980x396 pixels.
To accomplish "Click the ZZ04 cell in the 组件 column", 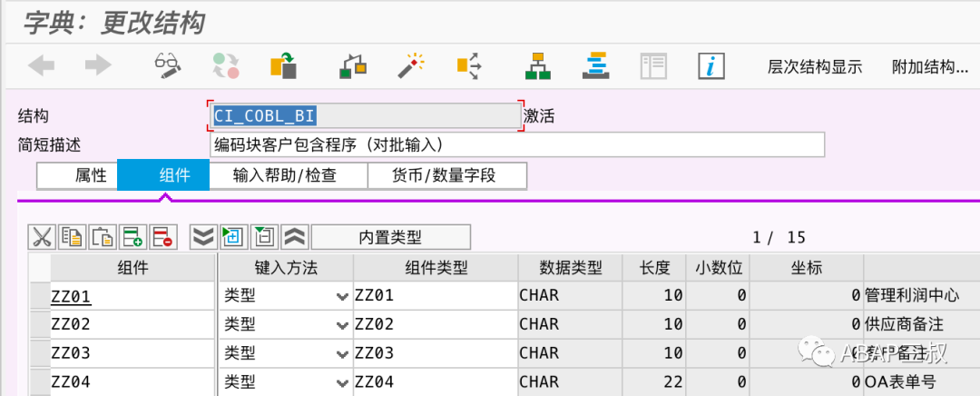I will [x=133, y=382].
